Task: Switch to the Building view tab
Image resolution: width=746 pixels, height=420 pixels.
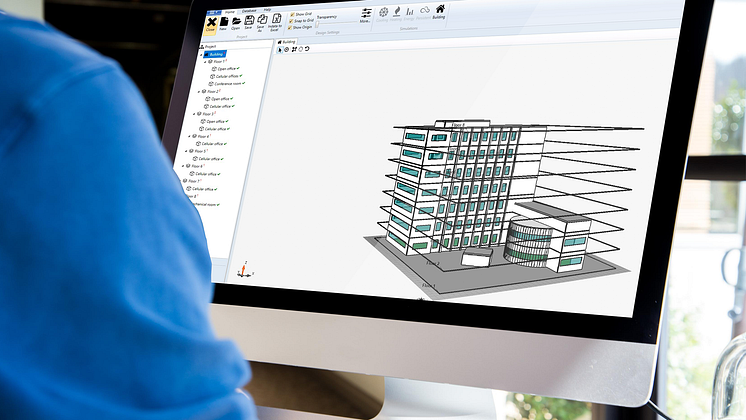Action: (287, 42)
